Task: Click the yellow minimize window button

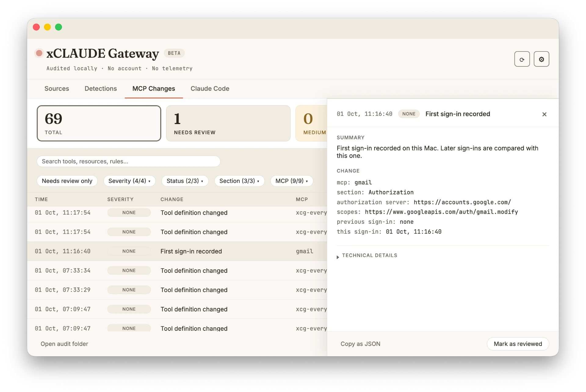Action: click(47, 27)
